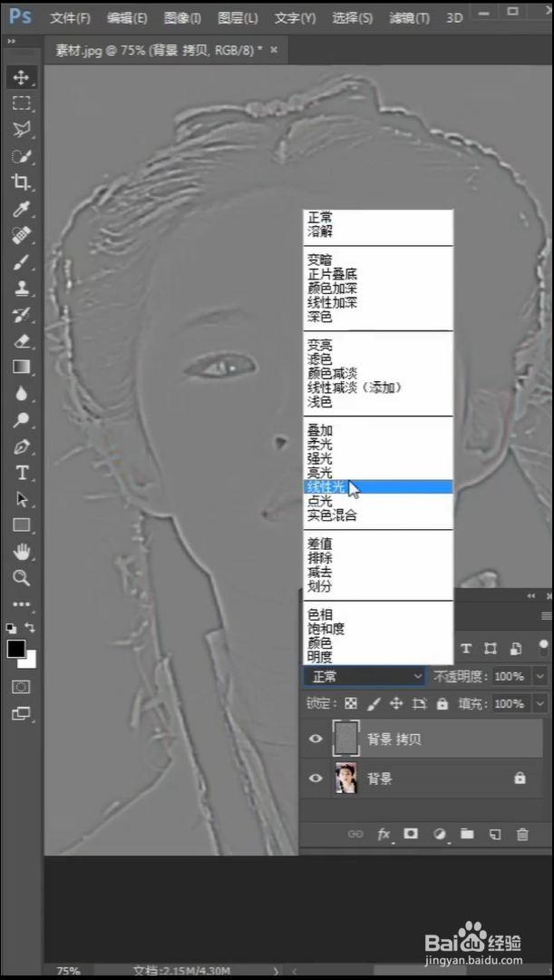Viewport: 554px width, 980px height.
Task: Open the Layers panel flyout menu
Action: pyautogui.click(x=547, y=616)
